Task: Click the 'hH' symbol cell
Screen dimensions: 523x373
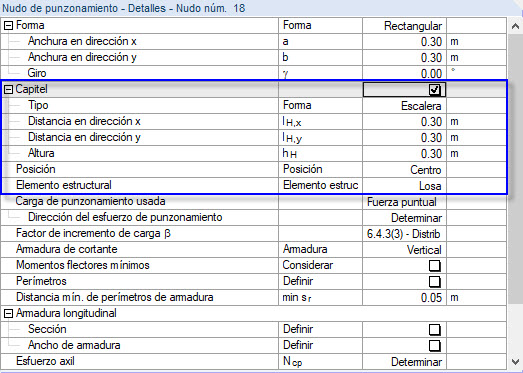Action: point(321,154)
